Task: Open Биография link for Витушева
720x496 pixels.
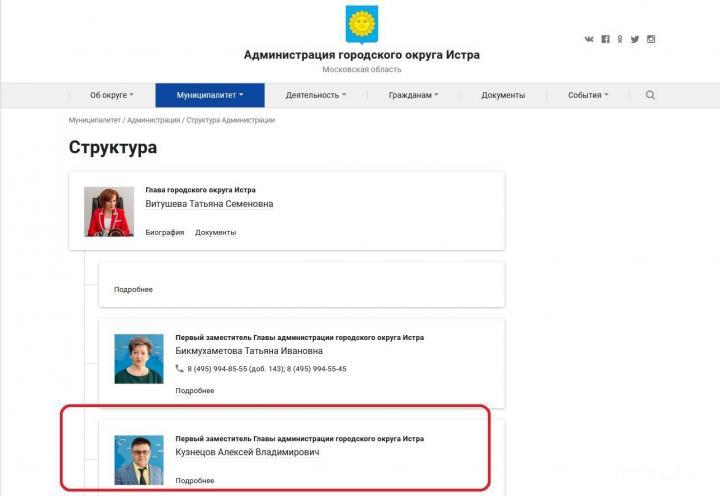Action: 165,232
